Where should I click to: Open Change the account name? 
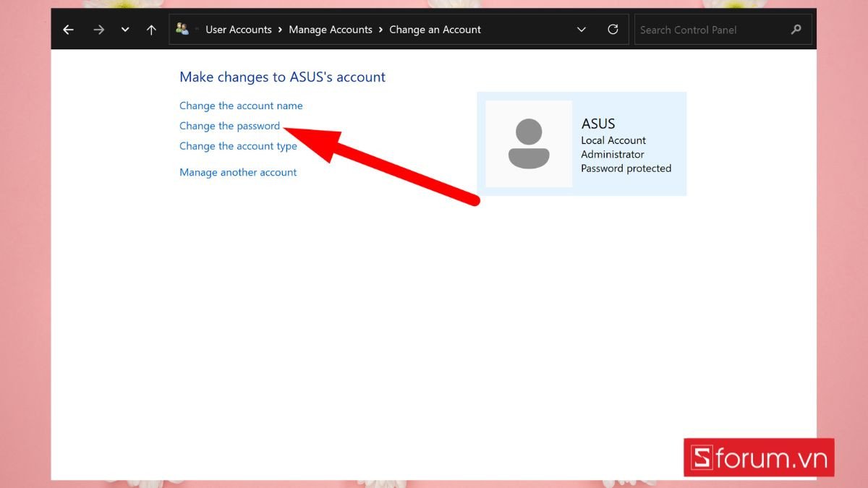(241, 106)
